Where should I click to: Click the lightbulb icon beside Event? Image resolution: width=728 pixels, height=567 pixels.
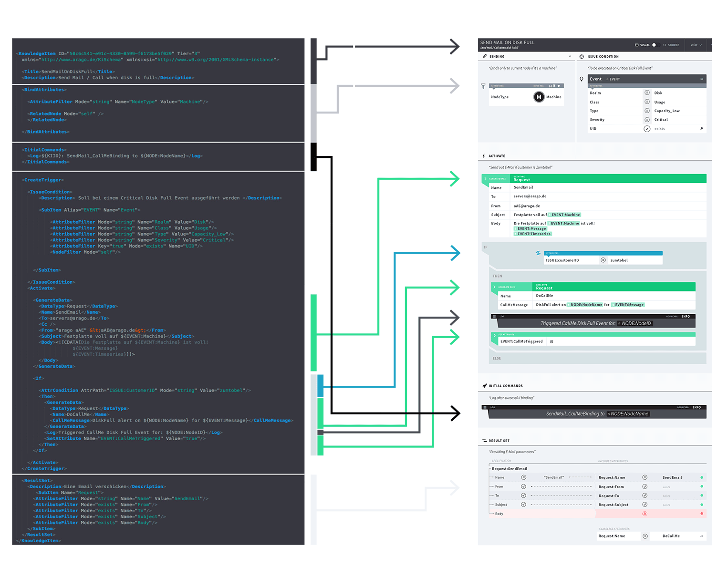click(582, 79)
